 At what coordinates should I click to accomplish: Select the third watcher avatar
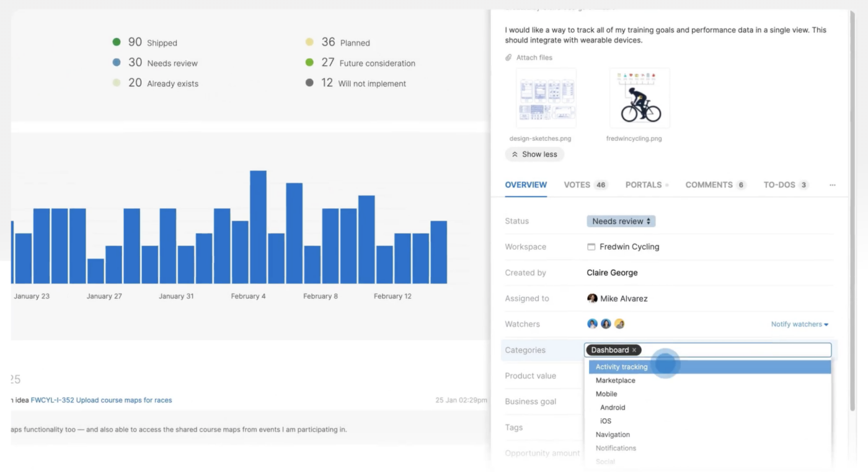[619, 324]
